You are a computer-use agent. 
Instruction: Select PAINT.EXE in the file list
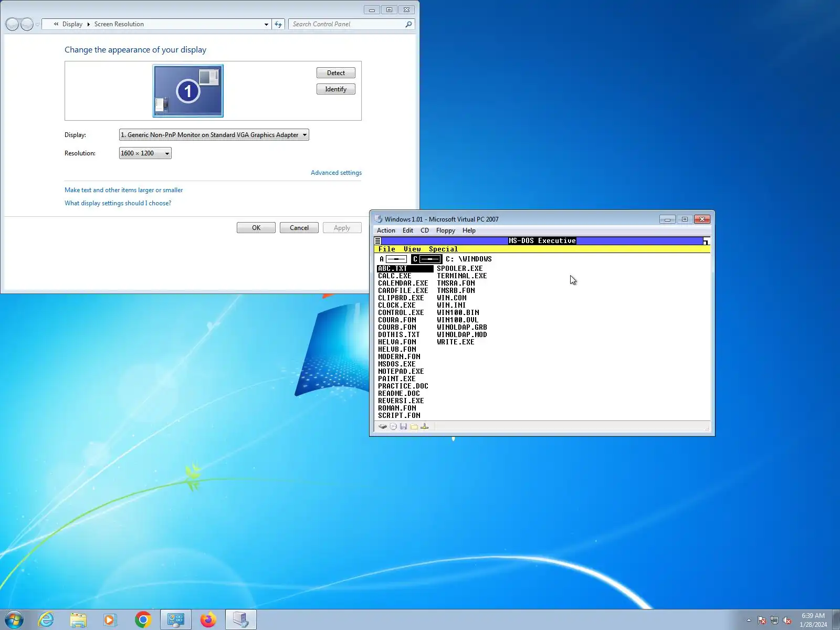(x=397, y=379)
